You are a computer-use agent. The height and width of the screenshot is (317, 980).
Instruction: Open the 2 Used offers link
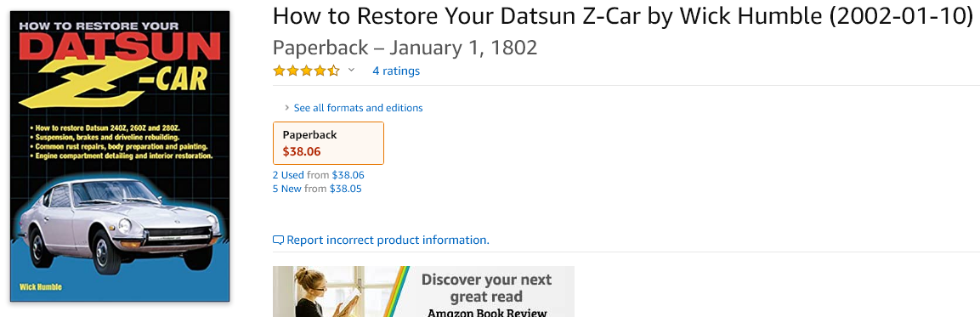288,175
